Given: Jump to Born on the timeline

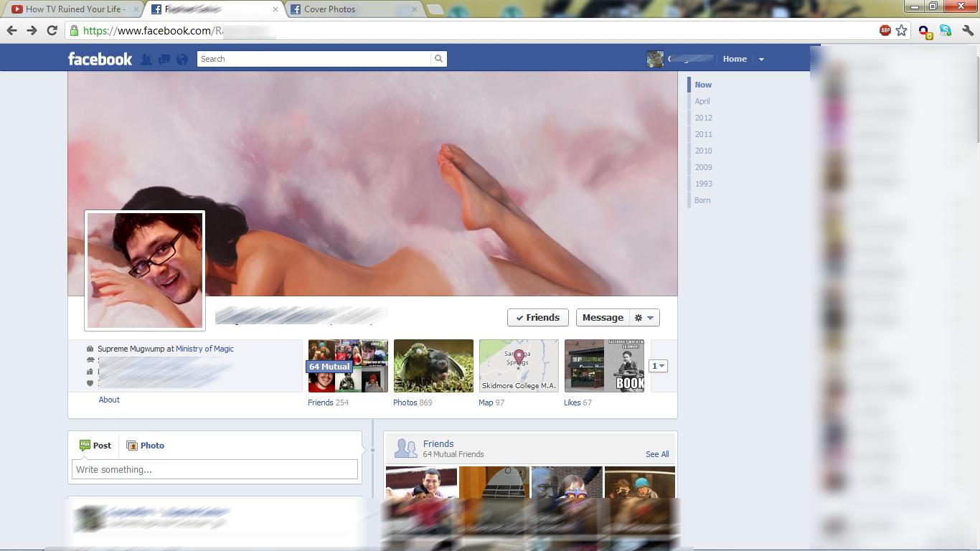Looking at the screenshot, I should [x=702, y=200].
